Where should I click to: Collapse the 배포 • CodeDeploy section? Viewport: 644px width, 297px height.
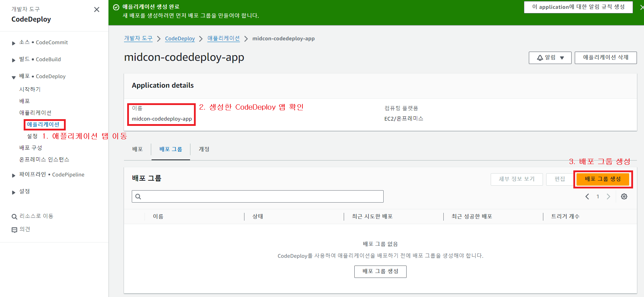tap(13, 77)
